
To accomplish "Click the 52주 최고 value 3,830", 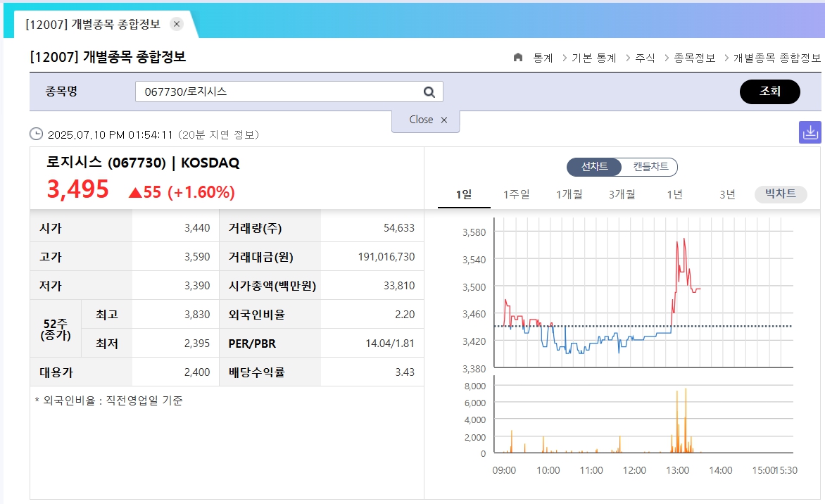I will (x=197, y=315).
